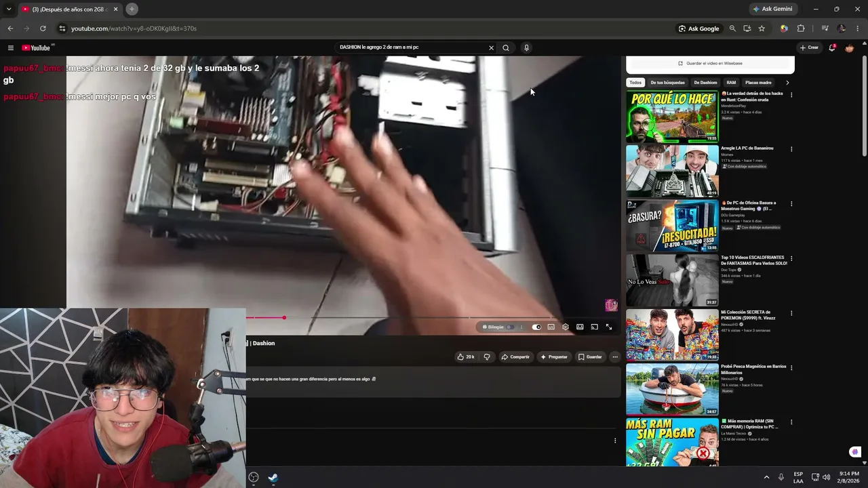The image size is (868, 488).
Task: Seek using the red video progress bar
Action: 433,317
